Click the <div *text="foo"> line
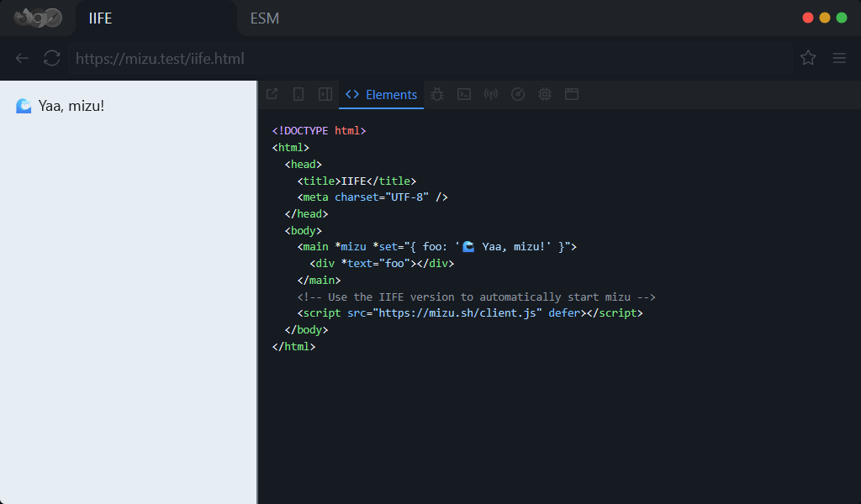The width and height of the screenshot is (861, 504). tap(383, 263)
